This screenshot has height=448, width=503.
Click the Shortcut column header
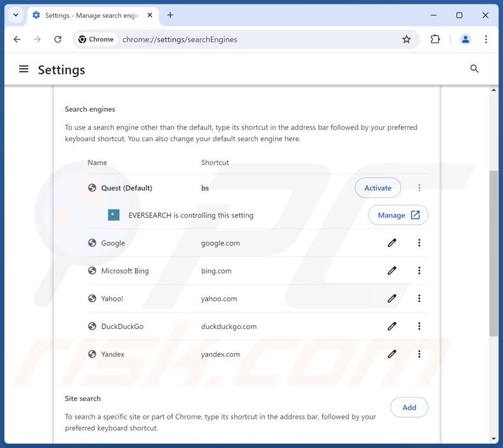point(215,162)
